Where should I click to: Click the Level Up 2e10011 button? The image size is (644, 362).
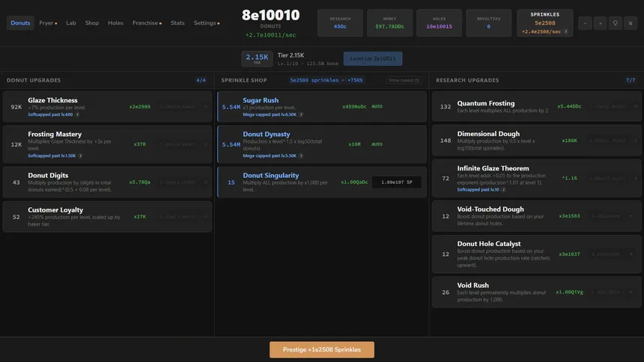point(373,58)
